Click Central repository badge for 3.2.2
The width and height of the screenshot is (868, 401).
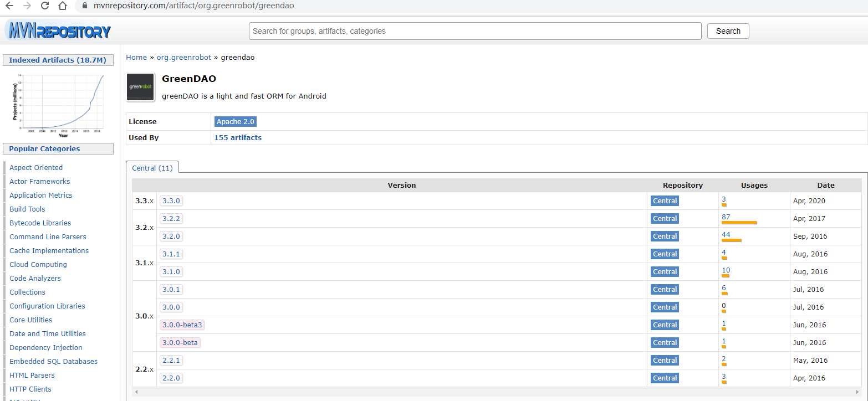[x=665, y=218]
